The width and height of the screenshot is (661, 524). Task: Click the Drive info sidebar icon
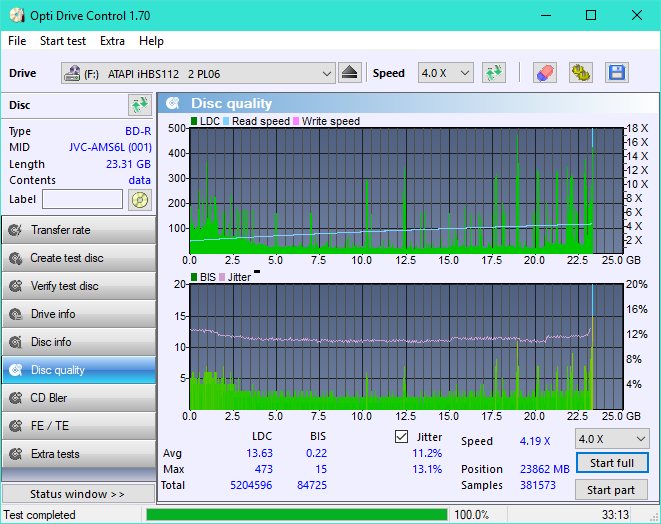click(16, 314)
